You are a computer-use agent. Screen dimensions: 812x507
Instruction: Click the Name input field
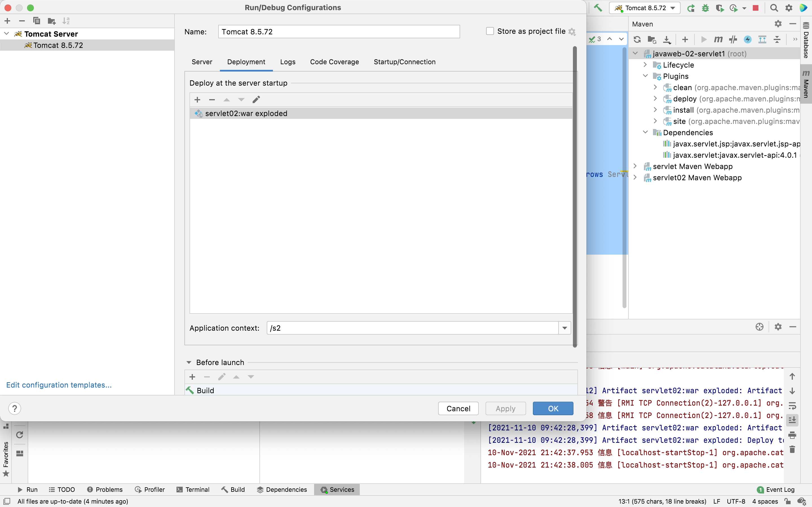(x=339, y=32)
